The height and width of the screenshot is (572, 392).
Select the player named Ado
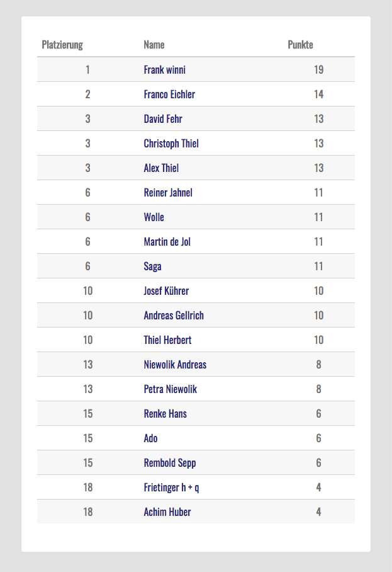[x=150, y=438]
